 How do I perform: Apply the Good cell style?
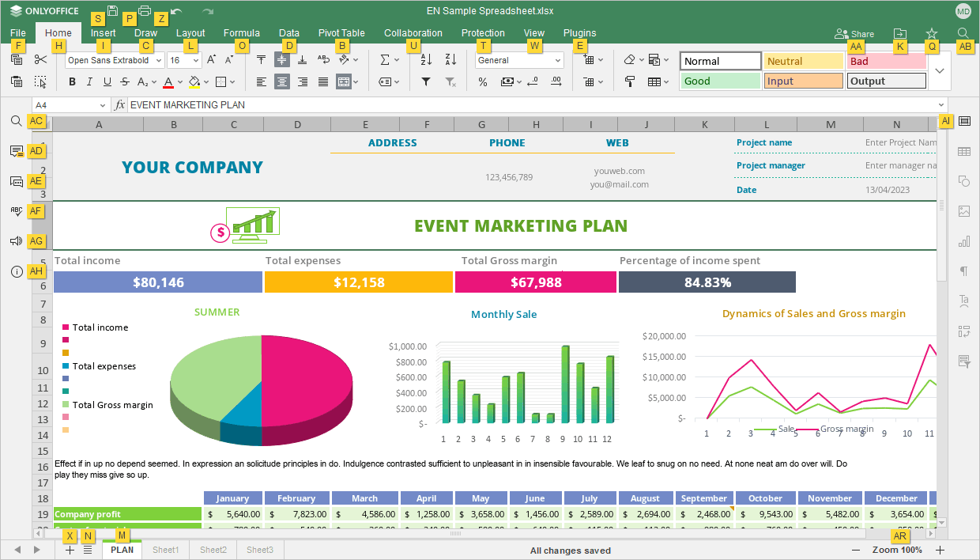(720, 81)
